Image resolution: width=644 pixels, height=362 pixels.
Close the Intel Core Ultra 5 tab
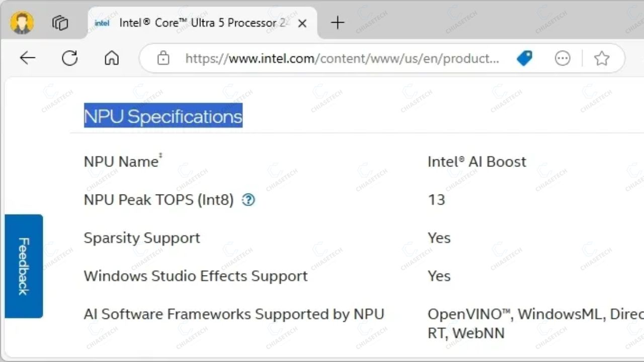(x=302, y=23)
